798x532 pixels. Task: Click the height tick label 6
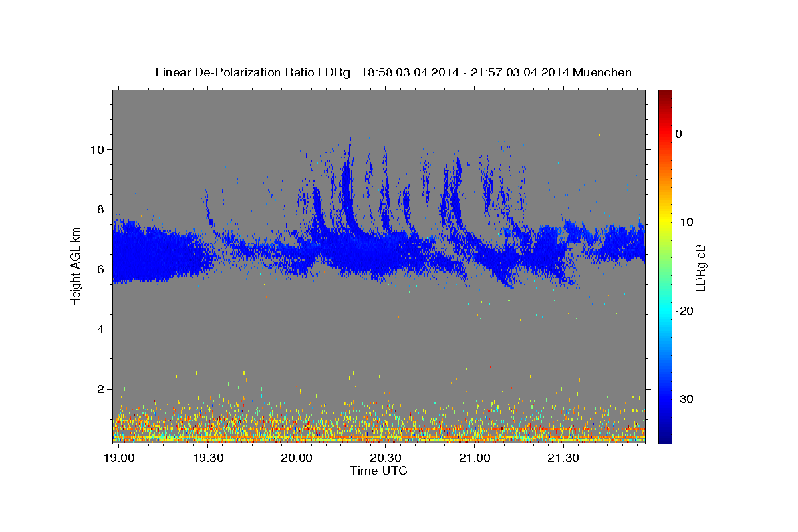pos(102,269)
